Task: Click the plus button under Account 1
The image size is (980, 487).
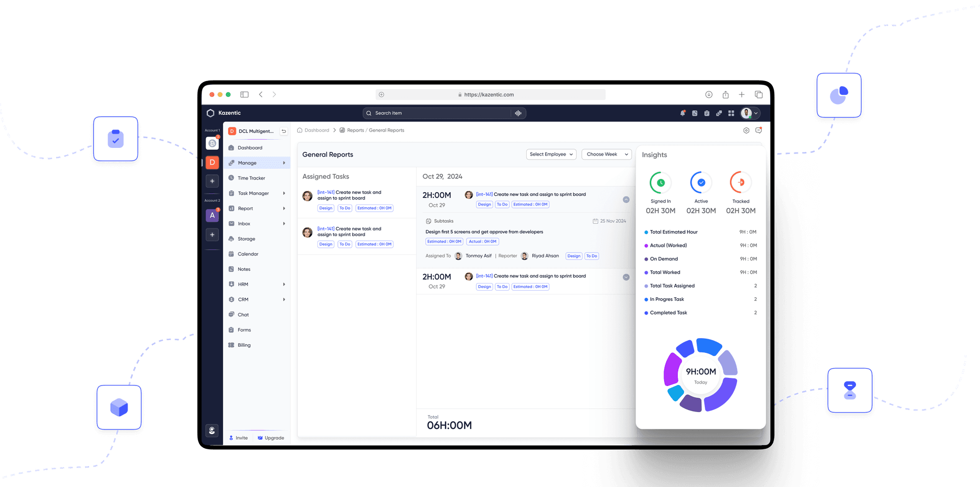Action: coord(212,181)
